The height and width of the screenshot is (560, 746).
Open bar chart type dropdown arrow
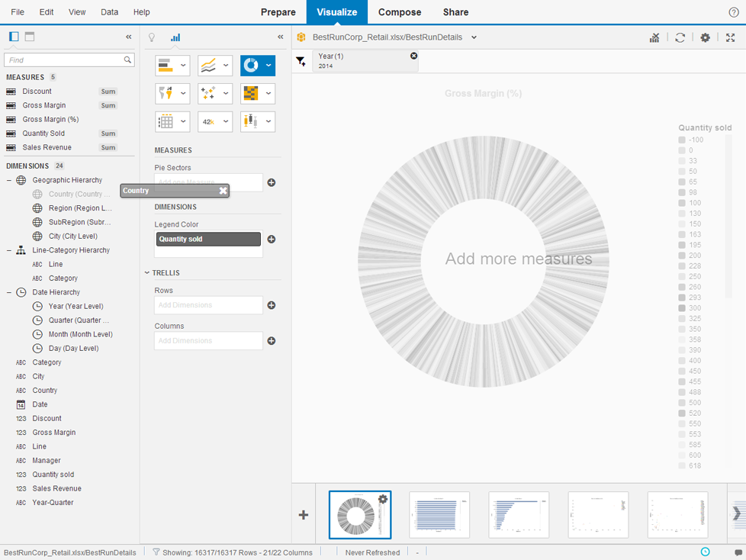(x=183, y=66)
